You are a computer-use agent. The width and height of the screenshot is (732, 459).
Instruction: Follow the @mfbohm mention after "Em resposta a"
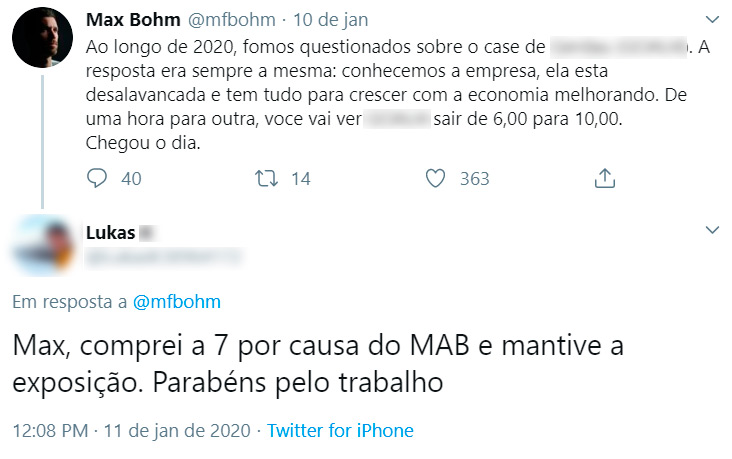[176, 301]
